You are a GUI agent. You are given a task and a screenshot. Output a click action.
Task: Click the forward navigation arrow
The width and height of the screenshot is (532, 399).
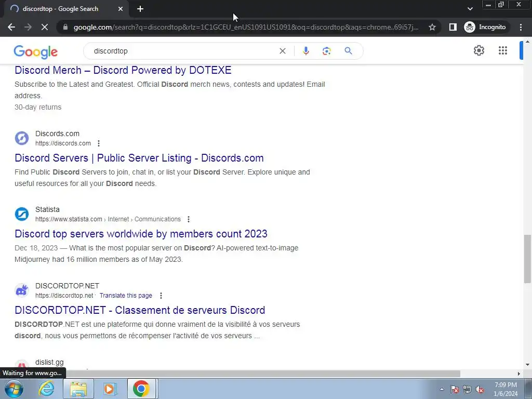[x=28, y=27]
